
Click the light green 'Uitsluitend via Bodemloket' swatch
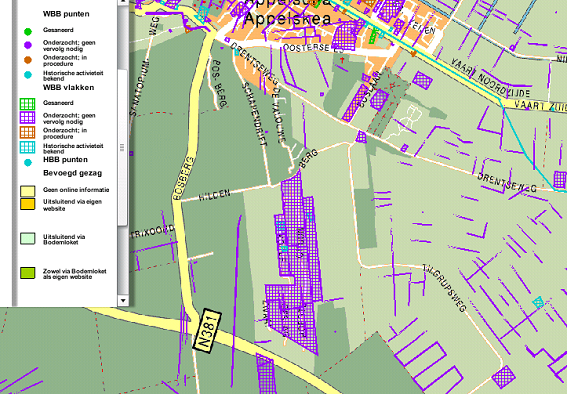(28, 239)
